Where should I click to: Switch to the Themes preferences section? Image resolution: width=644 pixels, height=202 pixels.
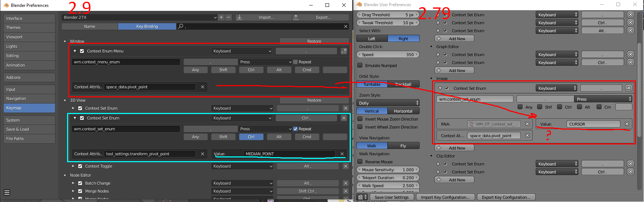click(29, 28)
